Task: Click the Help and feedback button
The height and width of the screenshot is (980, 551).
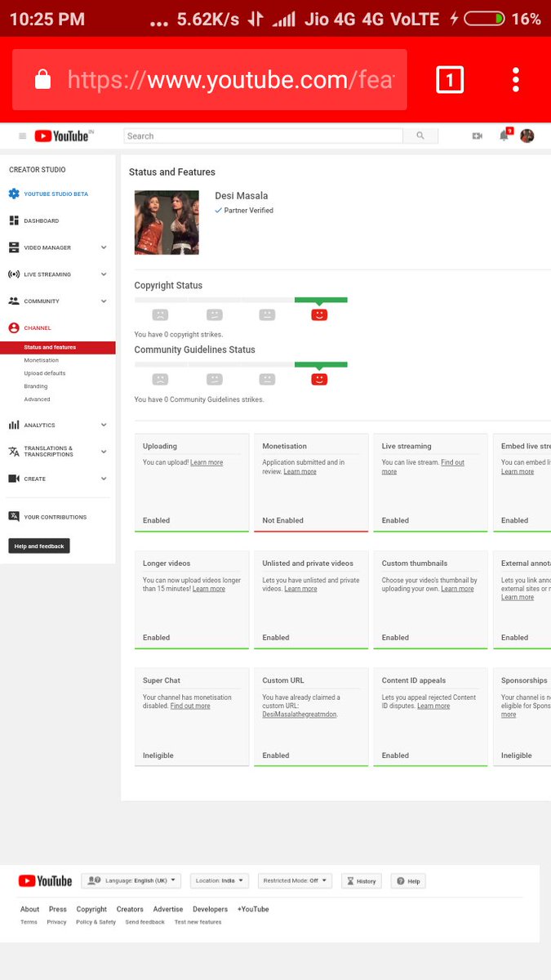Action: tap(39, 546)
